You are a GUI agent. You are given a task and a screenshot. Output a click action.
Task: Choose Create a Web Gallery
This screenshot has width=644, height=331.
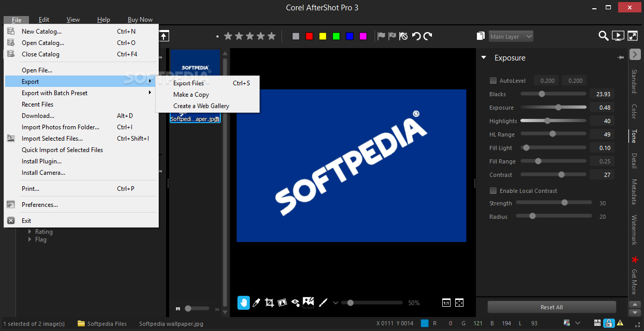[207, 106]
